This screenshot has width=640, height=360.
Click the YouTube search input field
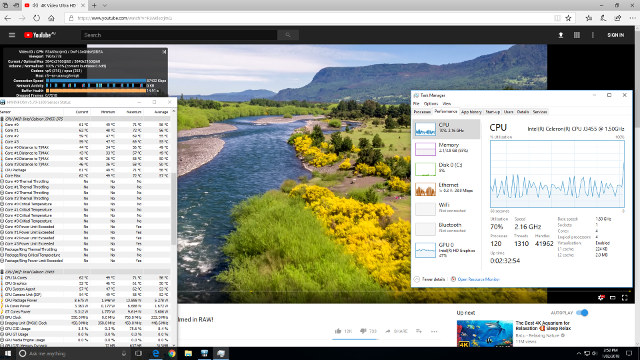pos(179,35)
